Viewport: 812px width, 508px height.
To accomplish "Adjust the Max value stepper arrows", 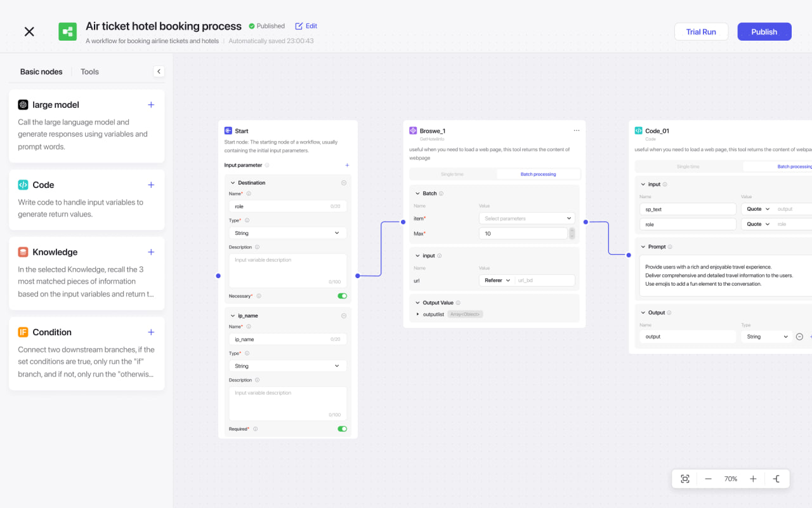I will 572,234.
